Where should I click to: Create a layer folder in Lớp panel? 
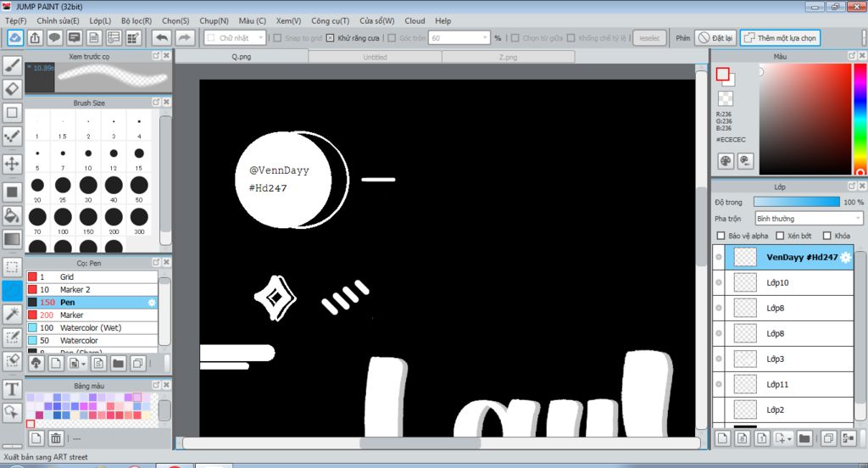coord(804,438)
